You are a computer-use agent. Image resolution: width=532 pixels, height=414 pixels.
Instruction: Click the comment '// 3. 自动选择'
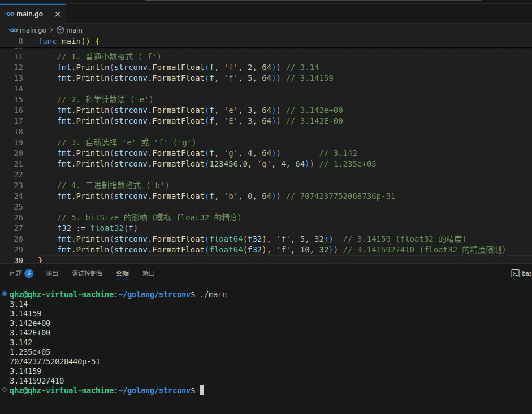point(127,142)
